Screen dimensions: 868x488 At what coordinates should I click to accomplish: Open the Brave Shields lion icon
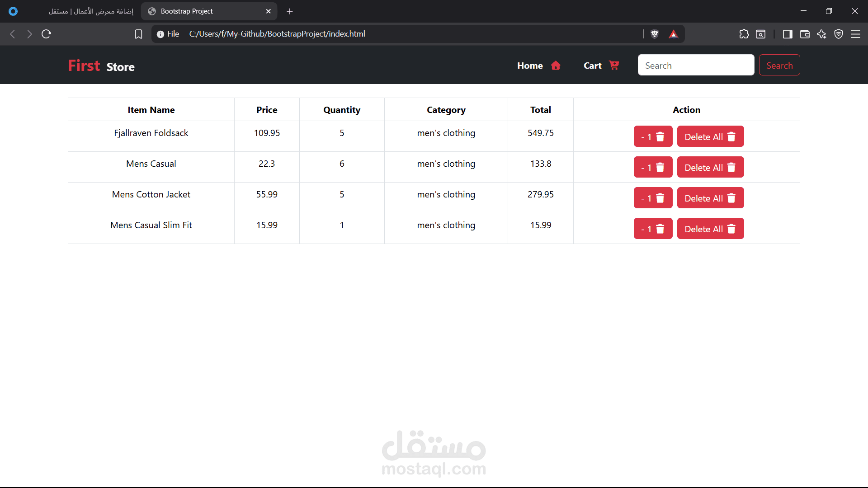[655, 34]
